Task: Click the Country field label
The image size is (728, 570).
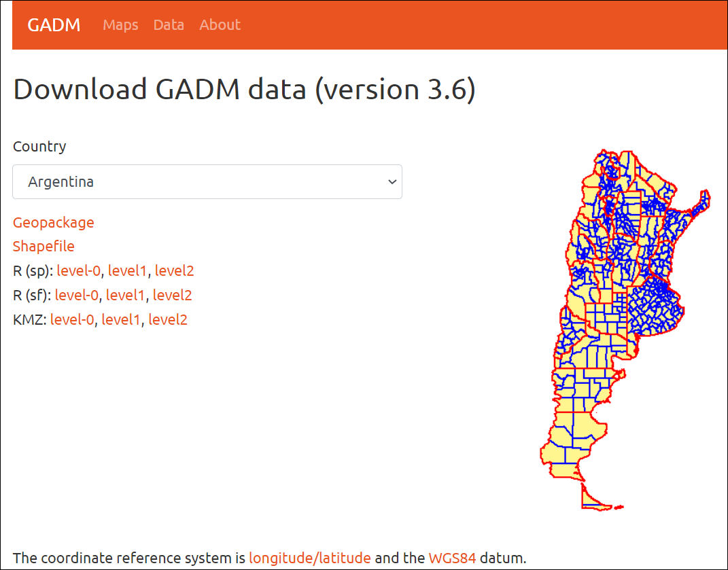Action: (x=39, y=146)
